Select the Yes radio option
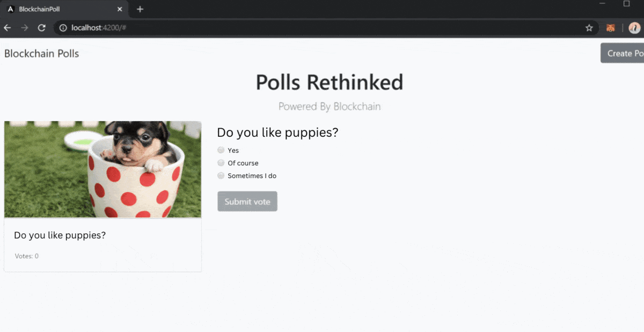The image size is (644, 332). [221, 150]
